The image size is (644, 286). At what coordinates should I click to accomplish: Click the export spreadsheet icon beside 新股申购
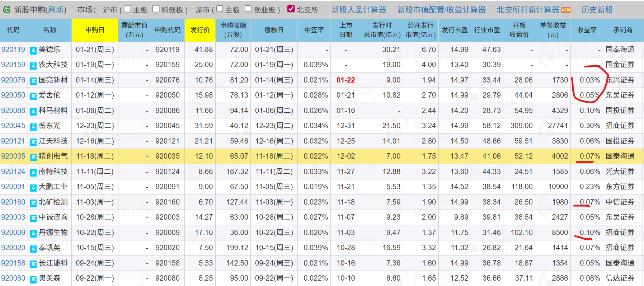[x=6, y=9]
